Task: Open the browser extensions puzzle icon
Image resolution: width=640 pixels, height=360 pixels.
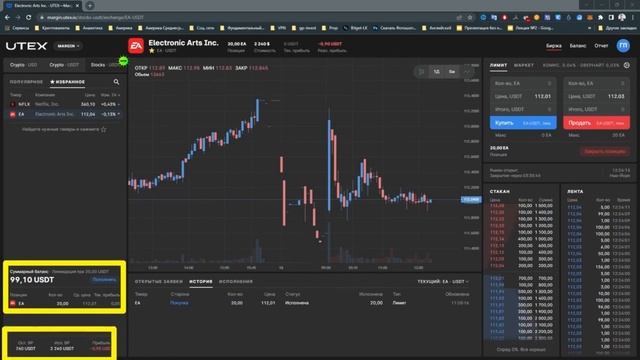Action: 600,18
